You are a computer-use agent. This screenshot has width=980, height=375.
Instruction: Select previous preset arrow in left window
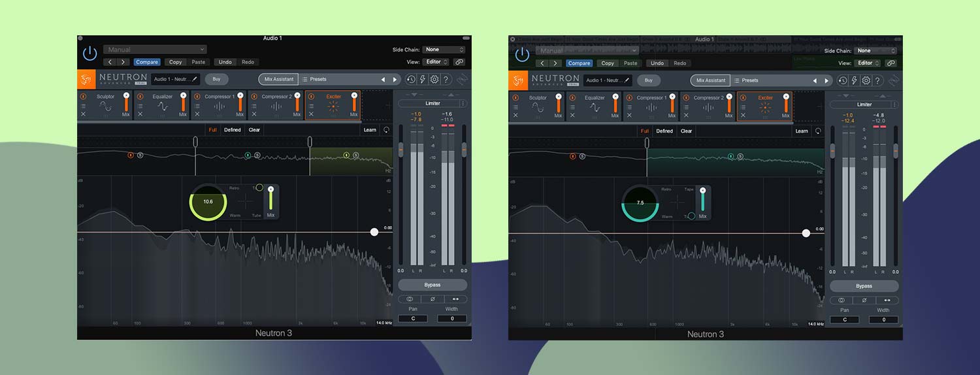(x=384, y=80)
